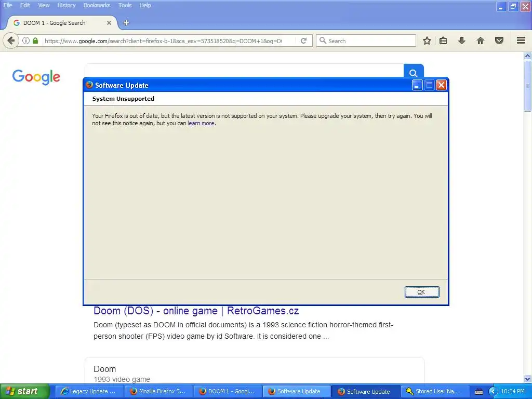The width and height of the screenshot is (532, 399).
Task: Click the magnifier icon in the Search box
Action: tap(323, 41)
